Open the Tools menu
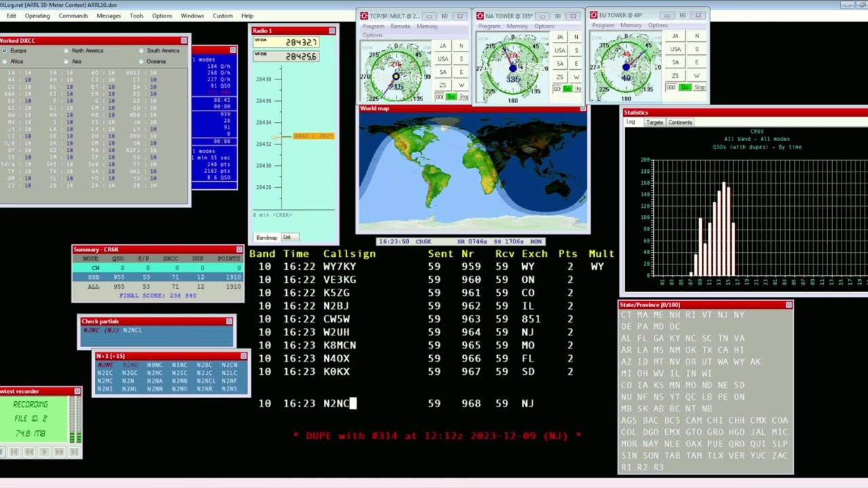The image size is (868, 488). click(x=136, y=16)
